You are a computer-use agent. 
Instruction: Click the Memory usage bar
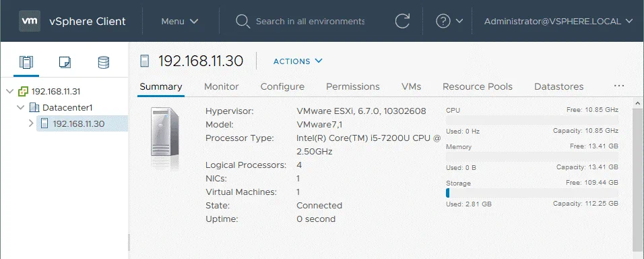coord(532,156)
